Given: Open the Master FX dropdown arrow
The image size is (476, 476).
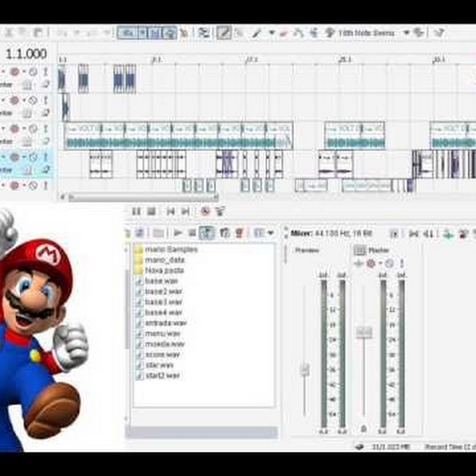Looking at the screenshot, I should pyautogui.click(x=380, y=263).
